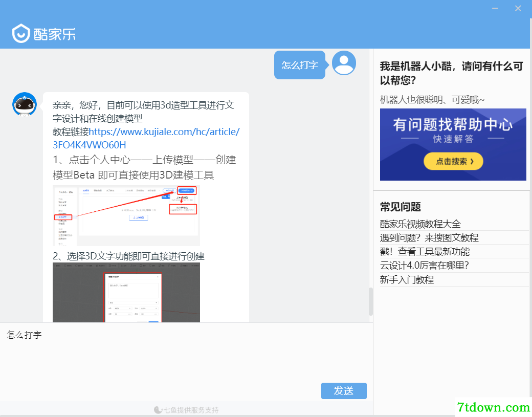Viewport: 532px width, 417px height.
Task: Open 新手入门教程 link
Action: 407,279
